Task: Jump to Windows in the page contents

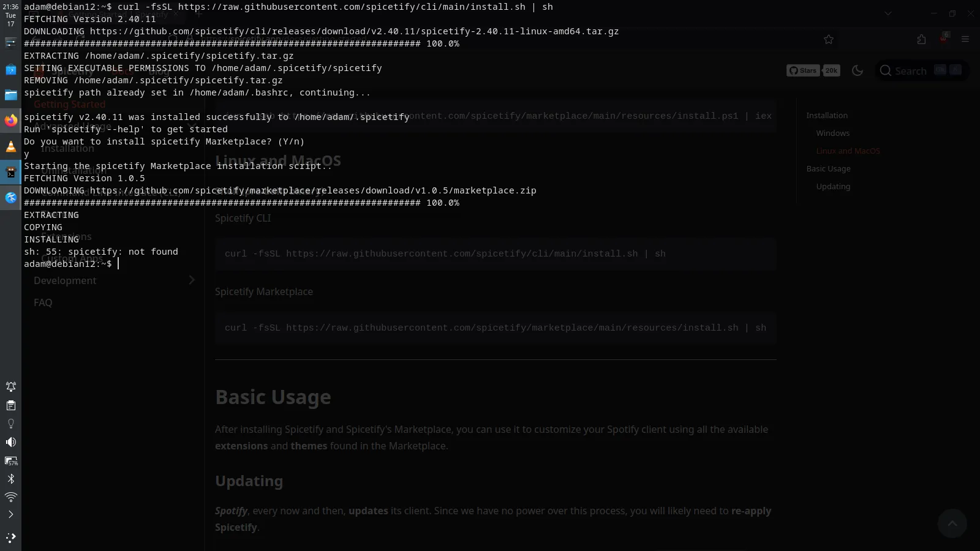Action: [x=832, y=133]
